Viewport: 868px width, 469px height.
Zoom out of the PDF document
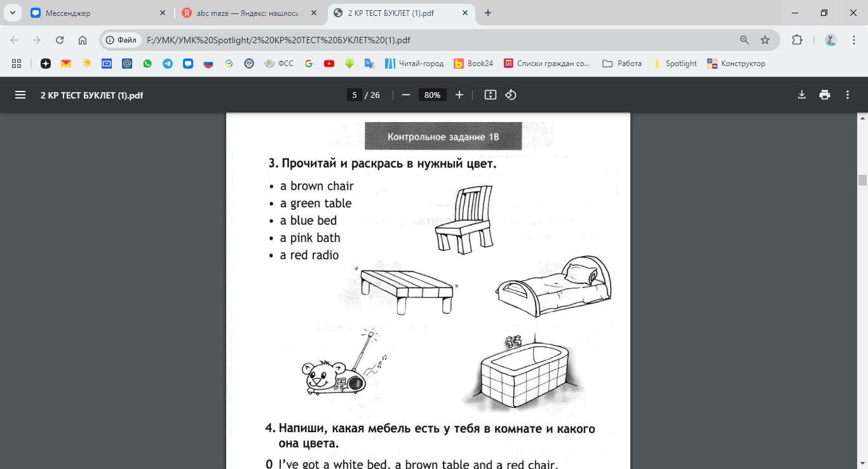click(x=406, y=95)
